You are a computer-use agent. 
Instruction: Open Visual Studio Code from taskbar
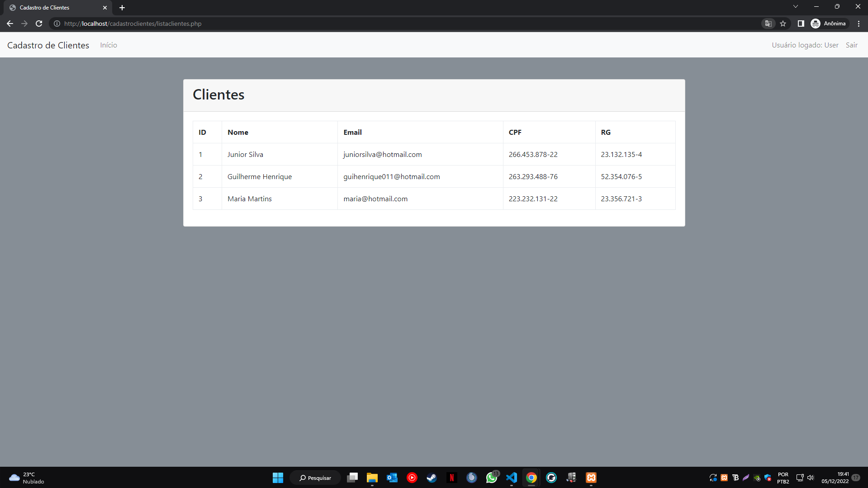[512, 478]
